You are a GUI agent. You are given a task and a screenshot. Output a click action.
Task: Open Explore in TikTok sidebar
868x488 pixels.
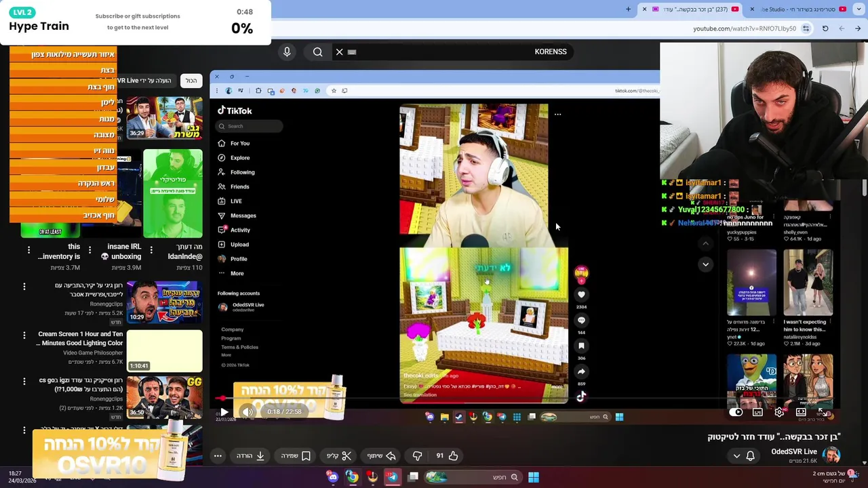234,157
